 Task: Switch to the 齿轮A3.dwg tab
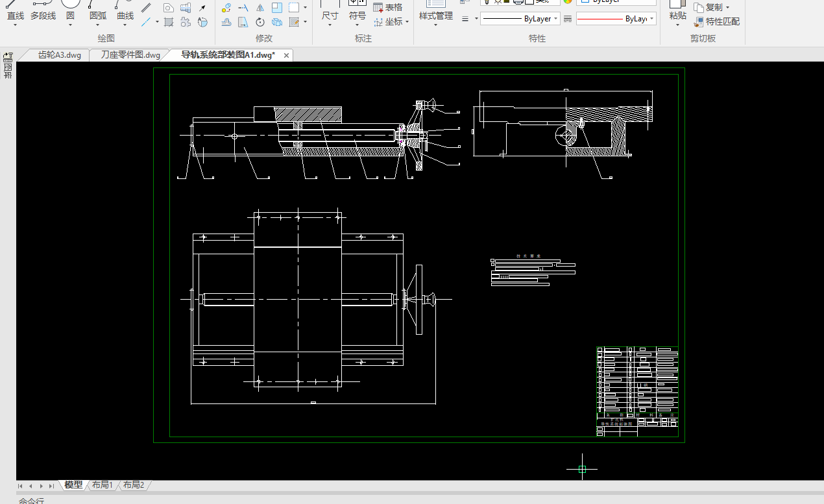point(59,55)
